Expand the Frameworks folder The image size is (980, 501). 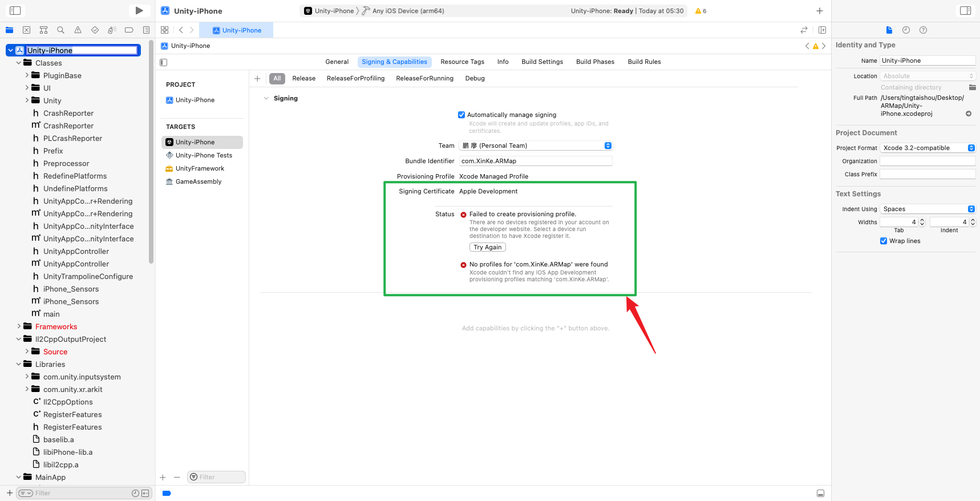pyautogui.click(x=19, y=326)
